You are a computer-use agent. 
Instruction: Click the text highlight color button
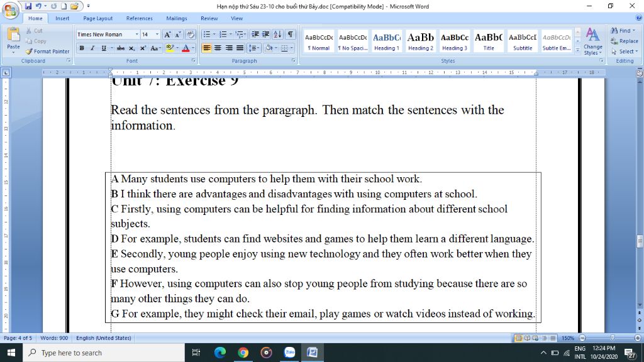click(x=170, y=48)
